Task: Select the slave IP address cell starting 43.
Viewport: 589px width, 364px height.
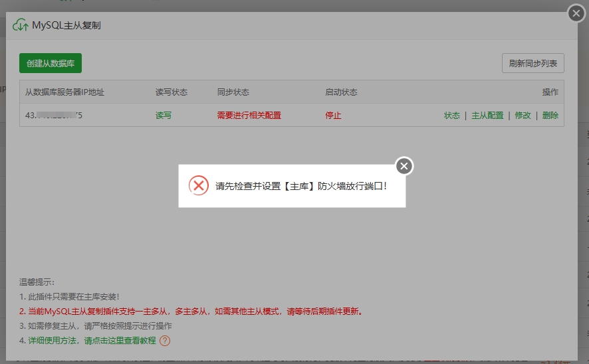Action: pyautogui.click(x=54, y=115)
